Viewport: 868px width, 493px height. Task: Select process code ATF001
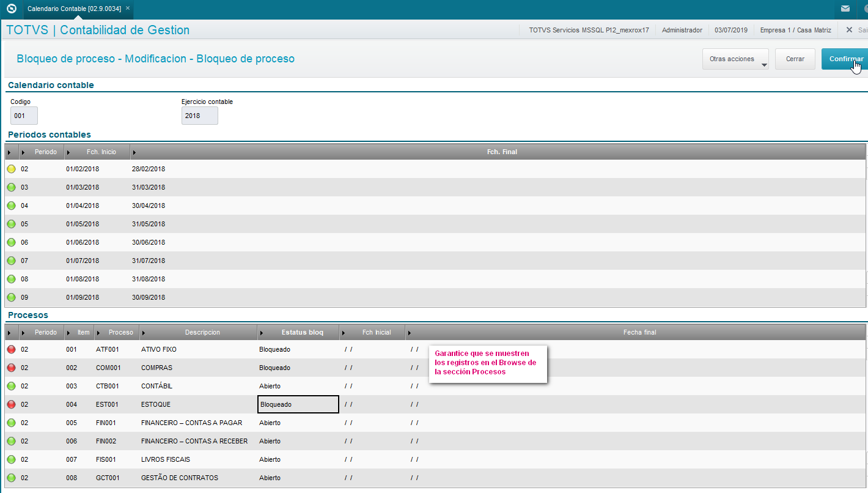tap(108, 349)
